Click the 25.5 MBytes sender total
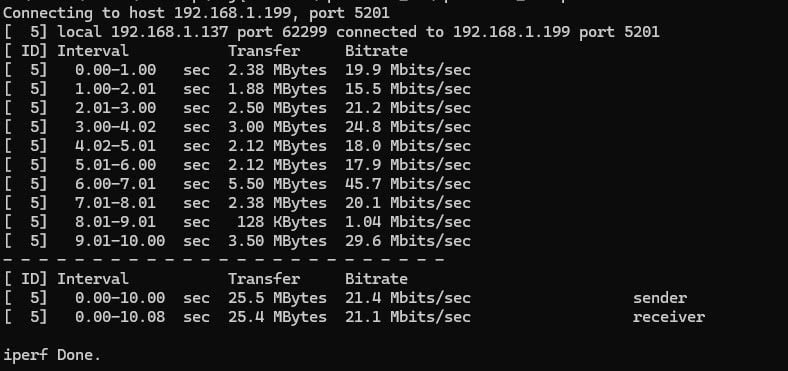 tap(277, 298)
